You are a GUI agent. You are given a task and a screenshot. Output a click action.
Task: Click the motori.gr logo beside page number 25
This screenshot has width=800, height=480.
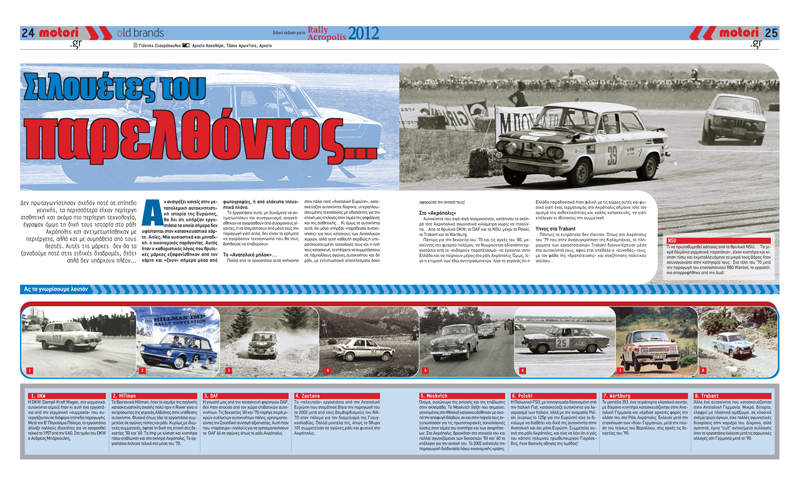point(732,34)
